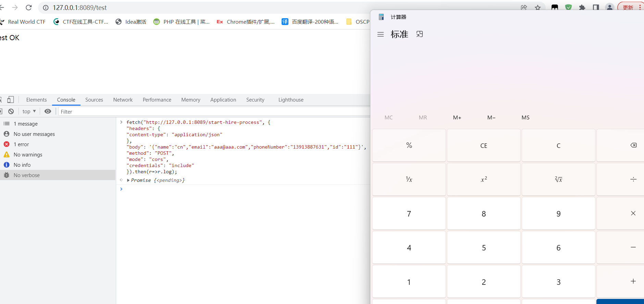Viewport: 644px width, 304px height.
Task: Click calculator digit 9
Action: tap(558, 213)
